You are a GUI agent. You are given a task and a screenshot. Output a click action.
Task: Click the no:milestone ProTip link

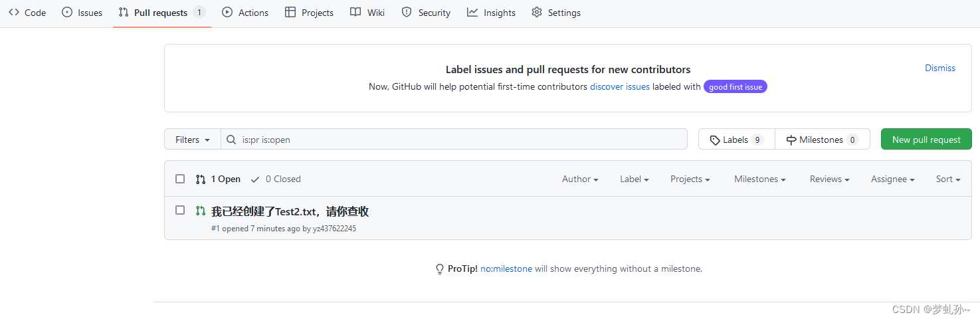[x=506, y=269]
